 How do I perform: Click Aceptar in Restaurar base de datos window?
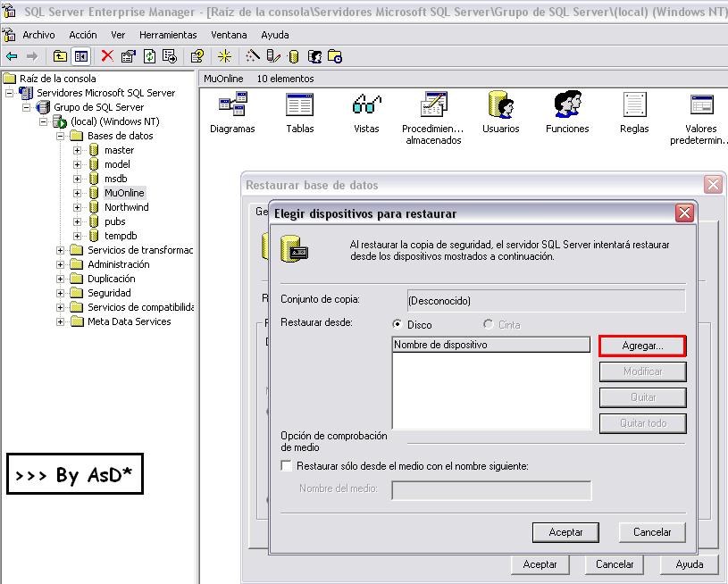tap(540, 564)
